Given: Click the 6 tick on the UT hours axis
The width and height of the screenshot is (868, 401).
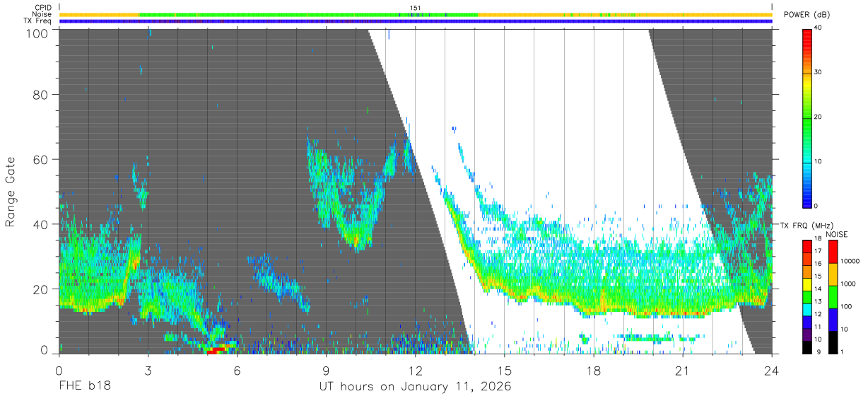Looking at the screenshot, I should point(237,370).
